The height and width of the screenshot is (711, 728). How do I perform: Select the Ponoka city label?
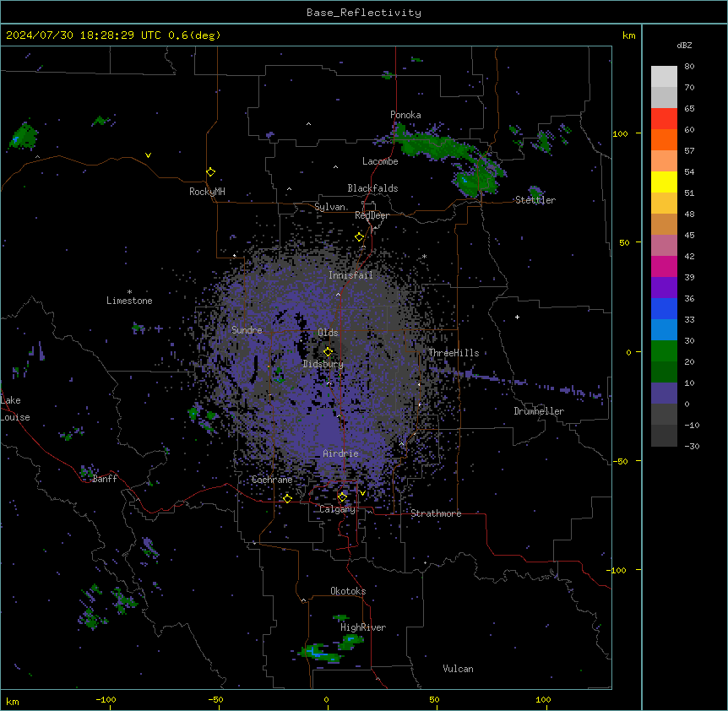coord(405,115)
